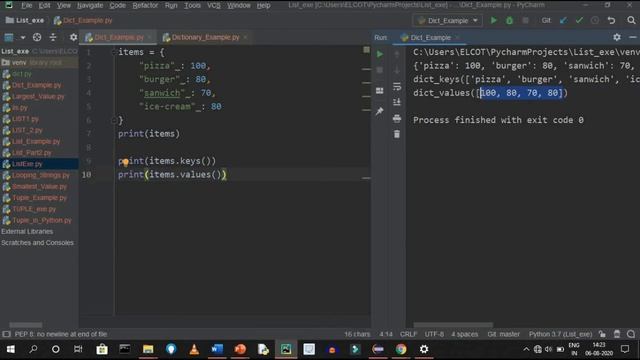Viewport: 640px width, 360px height.
Task: Pin the Run tab
Action: point(380,111)
